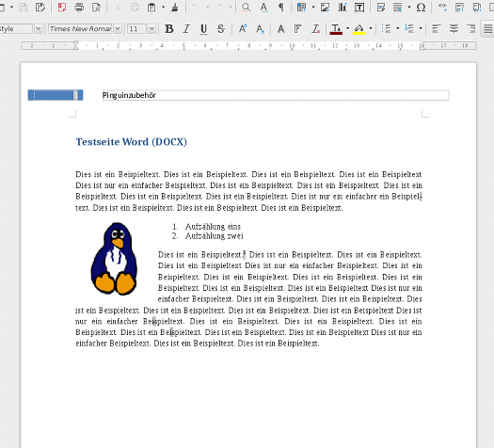
Task: Expand the Paste options arrow
Action: click(x=163, y=7)
